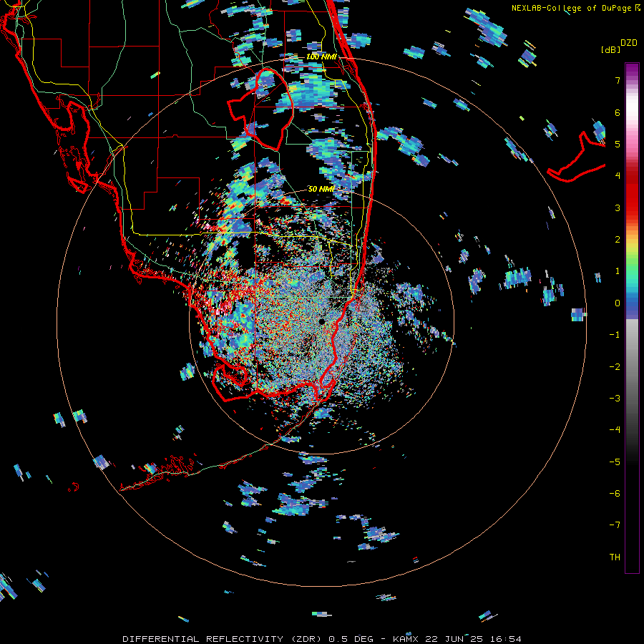Viewport: 644px width, 644px height.
Task: Click the black radar site dot
Action: click(x=321, y=321)
